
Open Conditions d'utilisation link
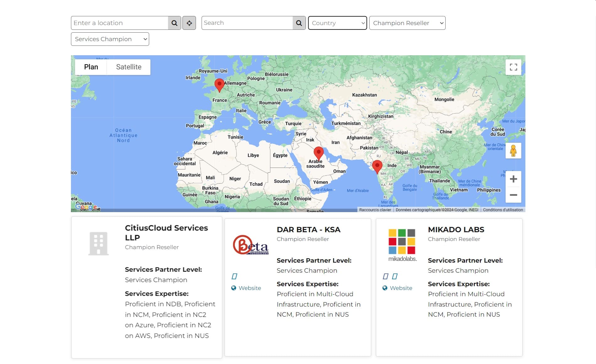pyautogui.click(x=503, y=210)
